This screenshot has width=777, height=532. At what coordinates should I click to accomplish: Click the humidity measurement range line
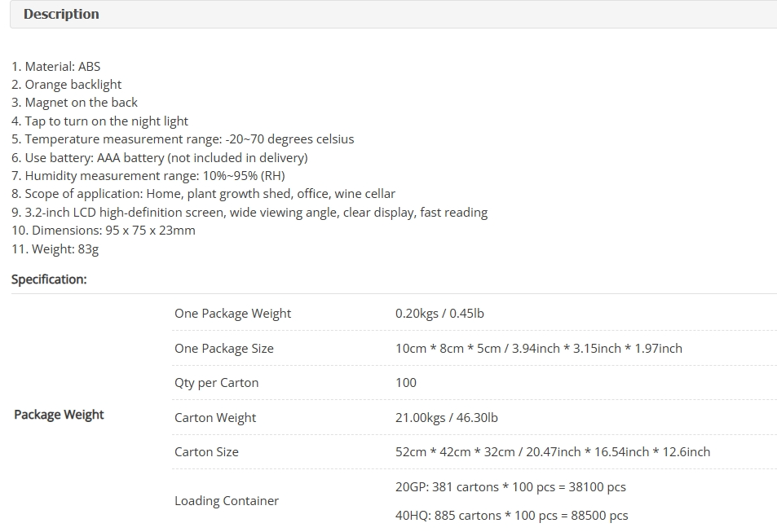(x=148, y=176)
